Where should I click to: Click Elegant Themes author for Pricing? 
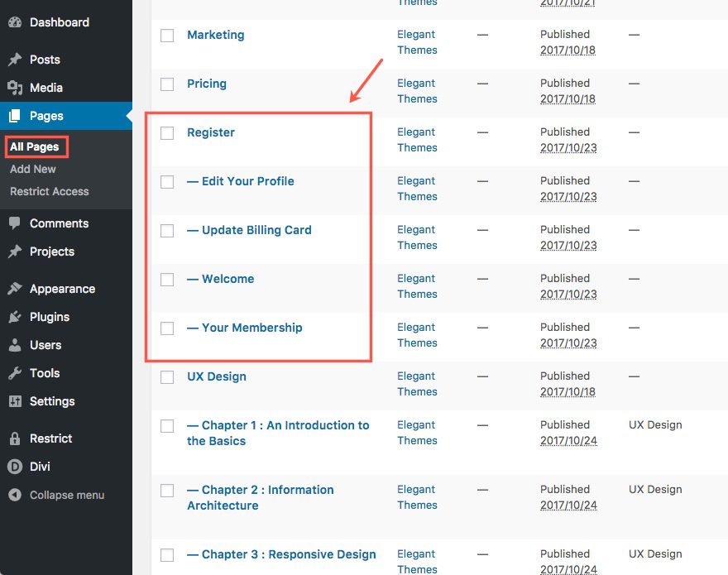pos(417,91)
